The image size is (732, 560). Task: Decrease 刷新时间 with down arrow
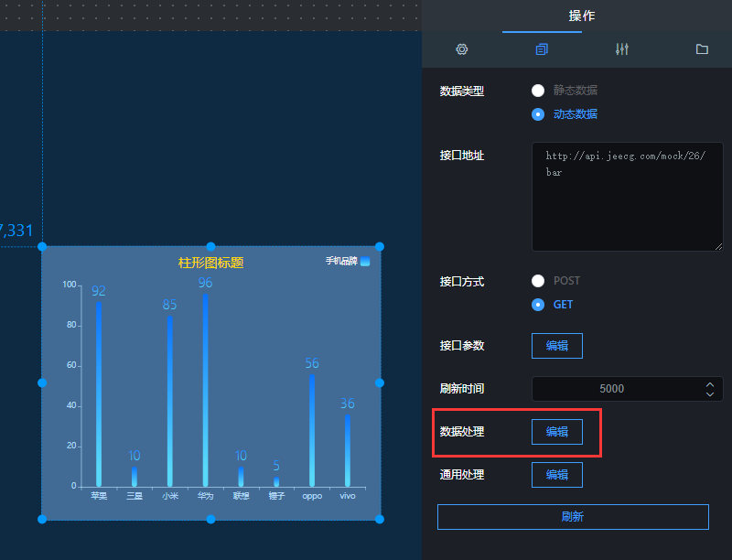(x=710, y=393)
